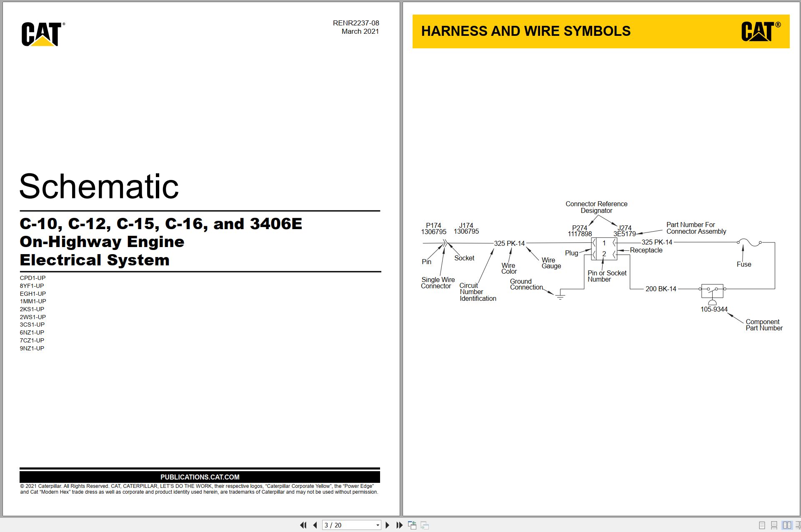Click the Circuit Number Identification label
Viewport: 801px width, 532px height.
tap(478, 292)
